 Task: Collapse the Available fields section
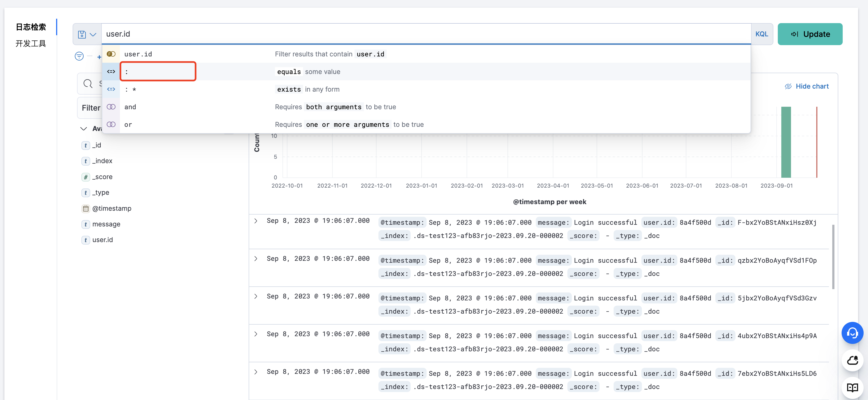click(83, 129)
